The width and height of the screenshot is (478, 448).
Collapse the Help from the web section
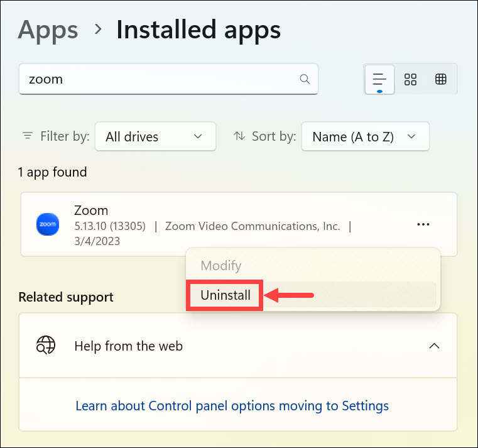[434, 346]
